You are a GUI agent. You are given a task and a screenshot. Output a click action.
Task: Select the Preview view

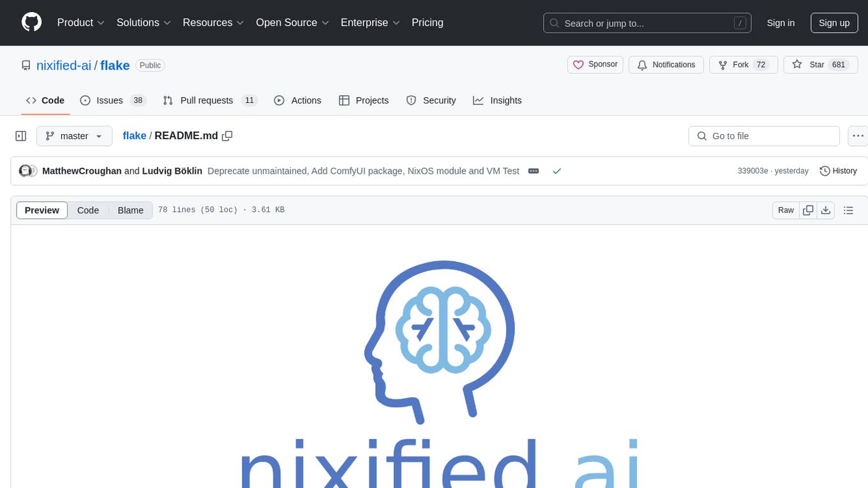tap(42, 210)
